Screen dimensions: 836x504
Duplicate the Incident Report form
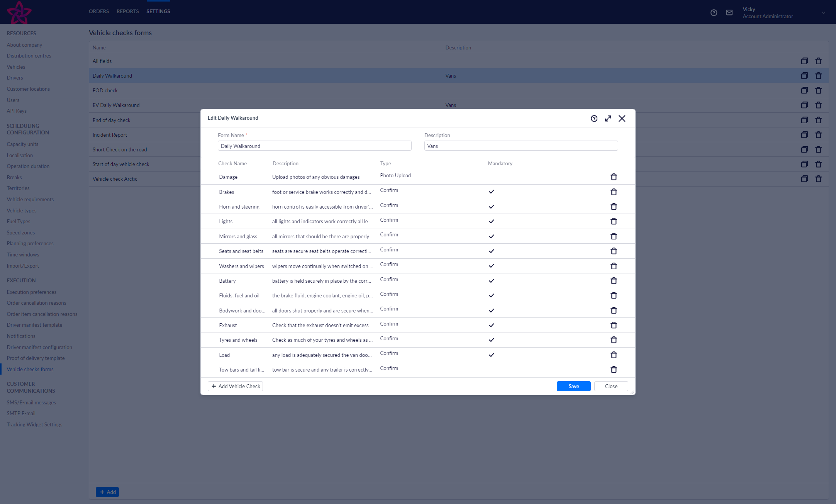point(804,135)
